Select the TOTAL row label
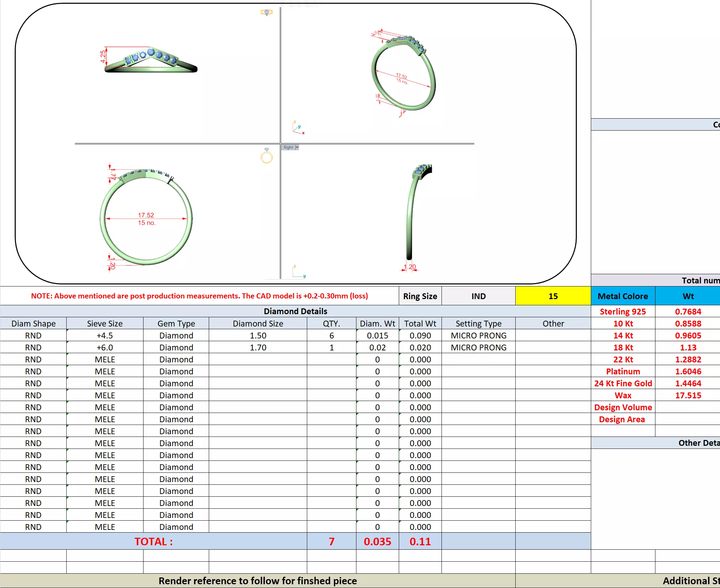Viewport: 720px width, 588px height. (153, 541)
